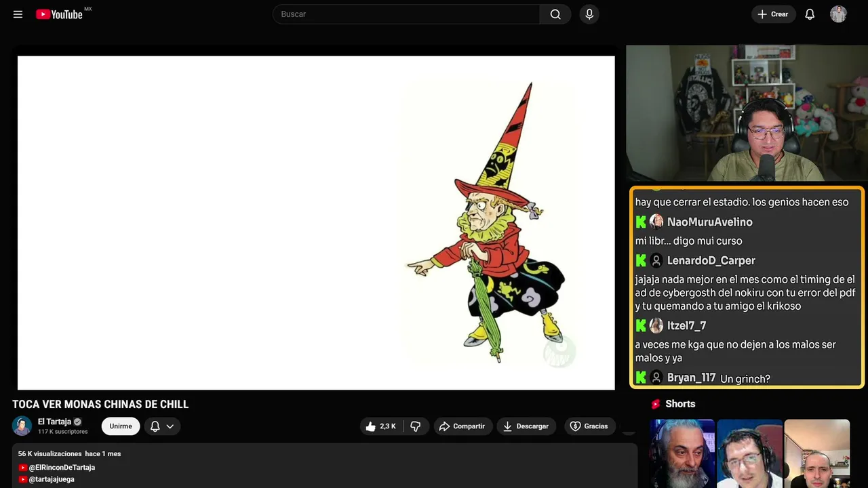Click "56 K visualizaciones hace 1 mes"

70,453
